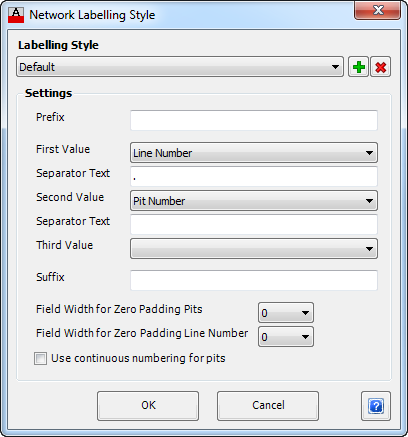Viewport: 408px width, 437px height.
Task: Open Zero Padding Pits field width dropdown
Action: point(286,313)
